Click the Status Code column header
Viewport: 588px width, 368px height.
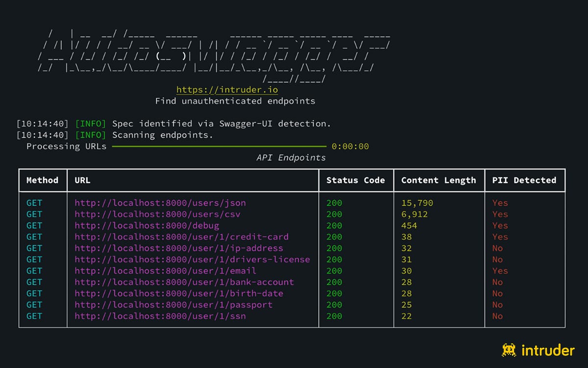pos(356,180)
